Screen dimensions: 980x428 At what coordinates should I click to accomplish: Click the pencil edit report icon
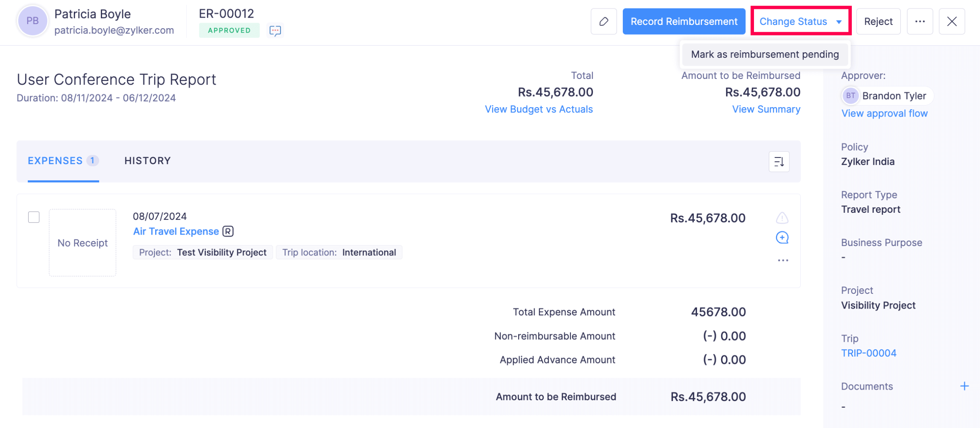(603, 22)
